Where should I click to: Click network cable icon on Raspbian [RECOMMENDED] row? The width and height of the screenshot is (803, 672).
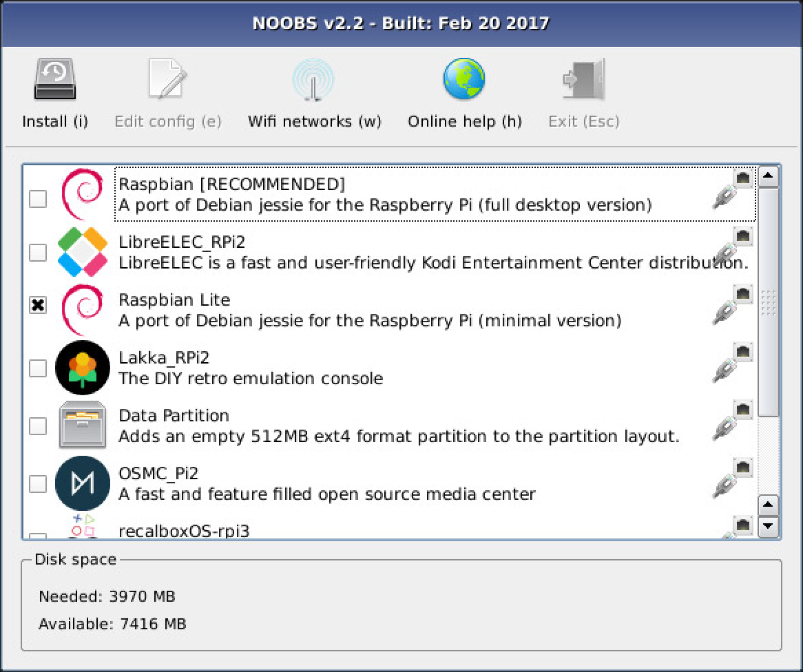click(x=733, y=189)
